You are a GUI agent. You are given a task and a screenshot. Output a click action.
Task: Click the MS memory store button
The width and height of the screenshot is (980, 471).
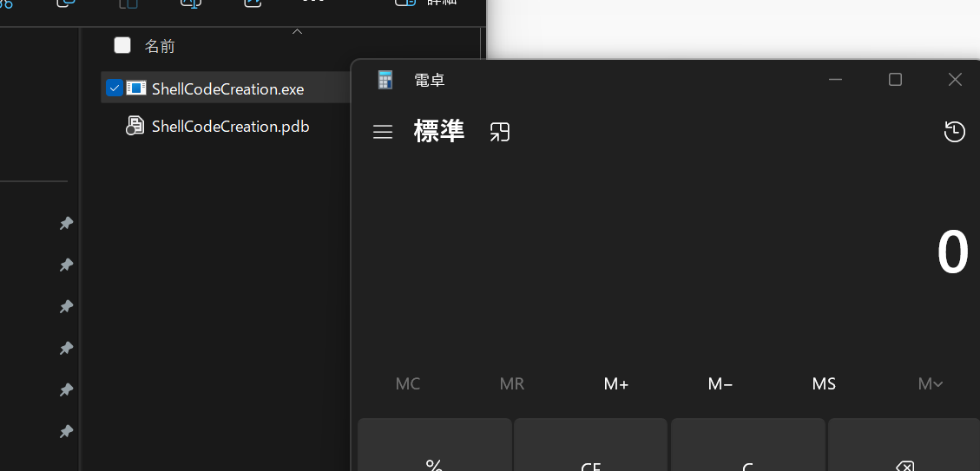click(824, 383)
